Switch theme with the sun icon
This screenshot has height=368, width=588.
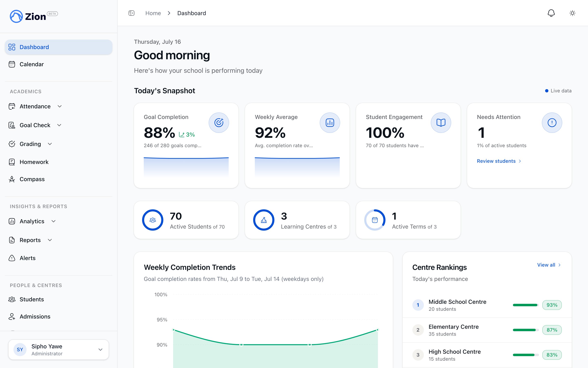click(572, 13)
